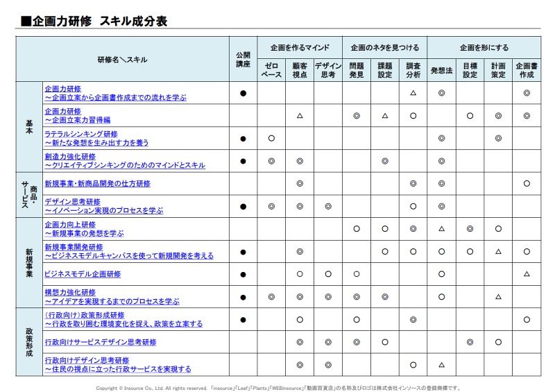This screenshot has width=555, height=392.
Task: Click the 問題発見 column header
Action: [357, 70]
